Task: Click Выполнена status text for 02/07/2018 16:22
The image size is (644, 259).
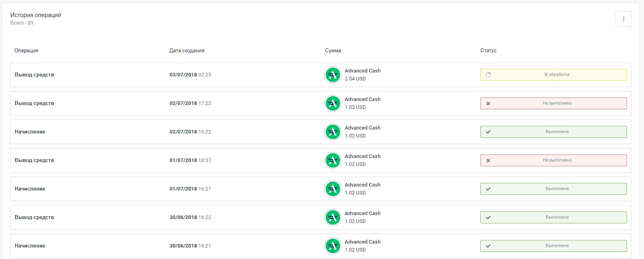Action: tap(557, 131)
